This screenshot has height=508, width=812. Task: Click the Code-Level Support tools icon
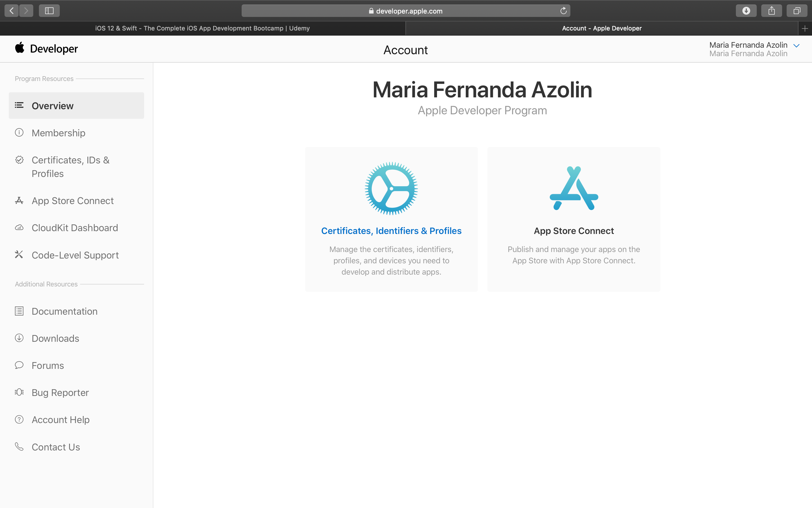(x=19, y=255)
